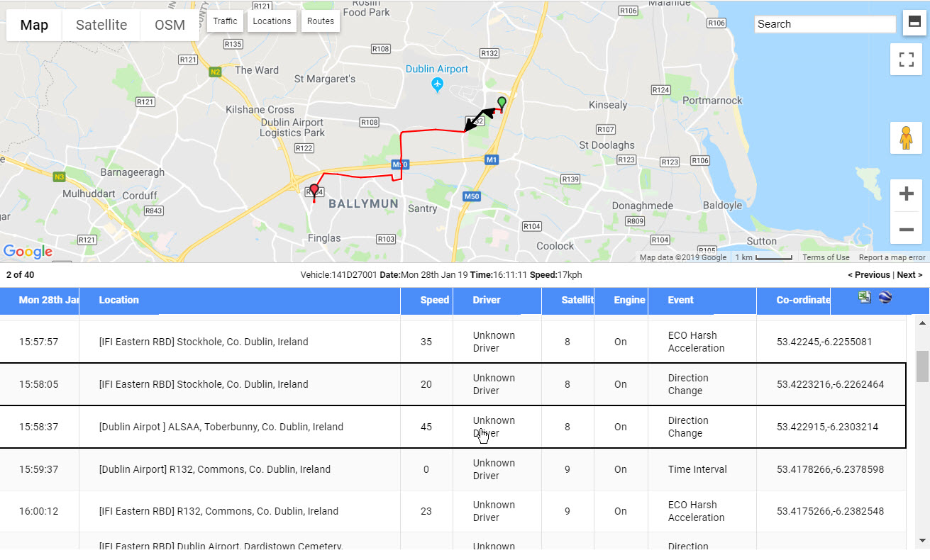Screen dimensions: 930x560
Task: Zoom out on the map
Action: click(906, 229)
